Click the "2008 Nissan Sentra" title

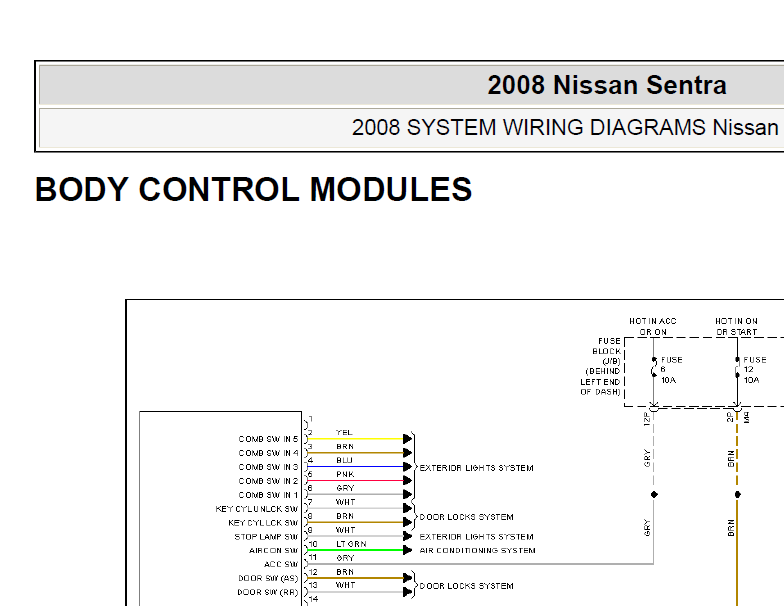pyautogui.click(x=606, y=84)
